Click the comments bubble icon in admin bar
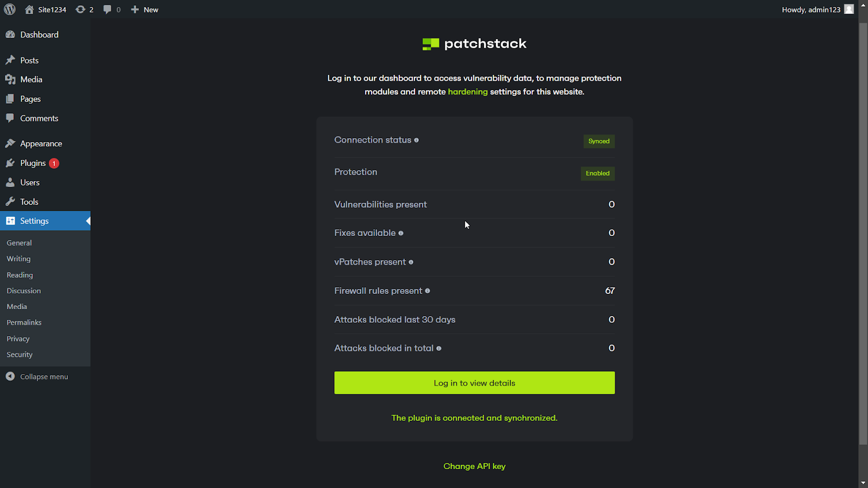The height and width of the screenshot is (488, 868). 107,9
